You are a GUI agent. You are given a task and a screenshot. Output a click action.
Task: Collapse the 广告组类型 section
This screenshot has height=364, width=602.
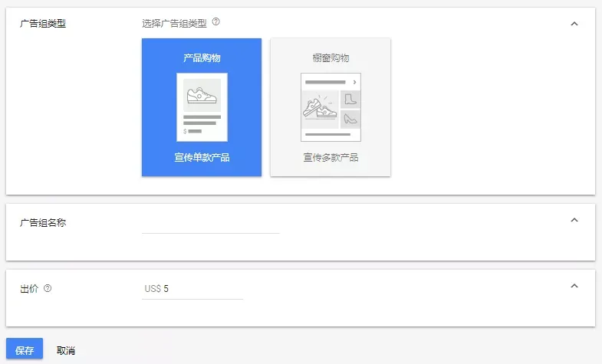tap(574, 24)
